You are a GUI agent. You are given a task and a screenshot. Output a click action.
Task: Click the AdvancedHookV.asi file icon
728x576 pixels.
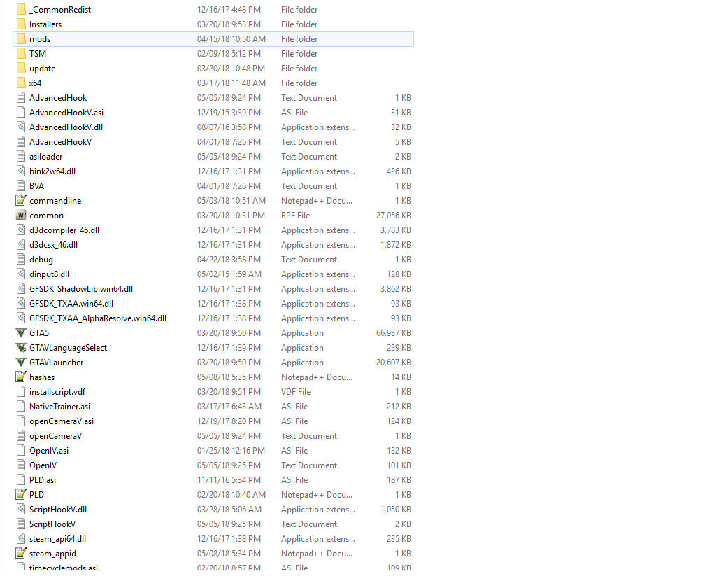(21, 113)
